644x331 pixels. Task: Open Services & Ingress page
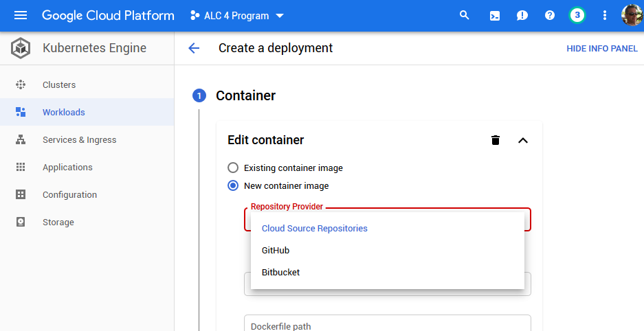pos(87,140)
